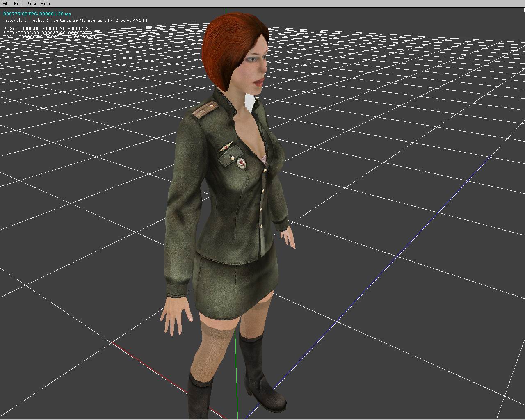525x420 pixels.
Task: Open the View menu
Action: 31,4
